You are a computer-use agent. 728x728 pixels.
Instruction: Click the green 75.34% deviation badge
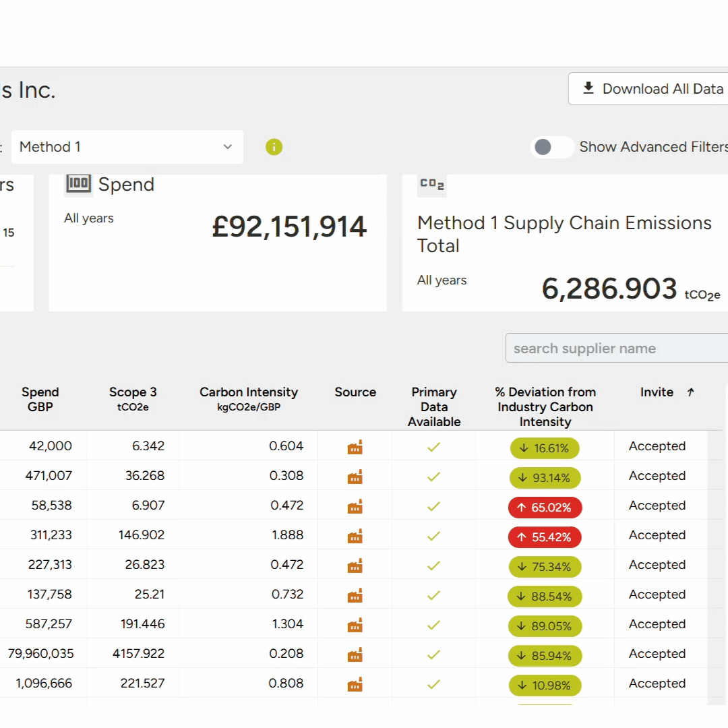coord(545,567)
